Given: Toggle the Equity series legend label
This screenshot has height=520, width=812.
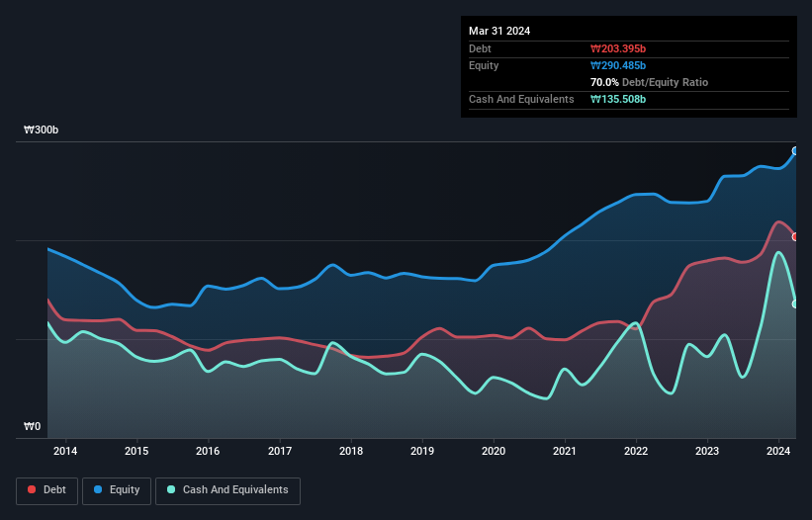Looking at the screenshot, I should [123, 489].
